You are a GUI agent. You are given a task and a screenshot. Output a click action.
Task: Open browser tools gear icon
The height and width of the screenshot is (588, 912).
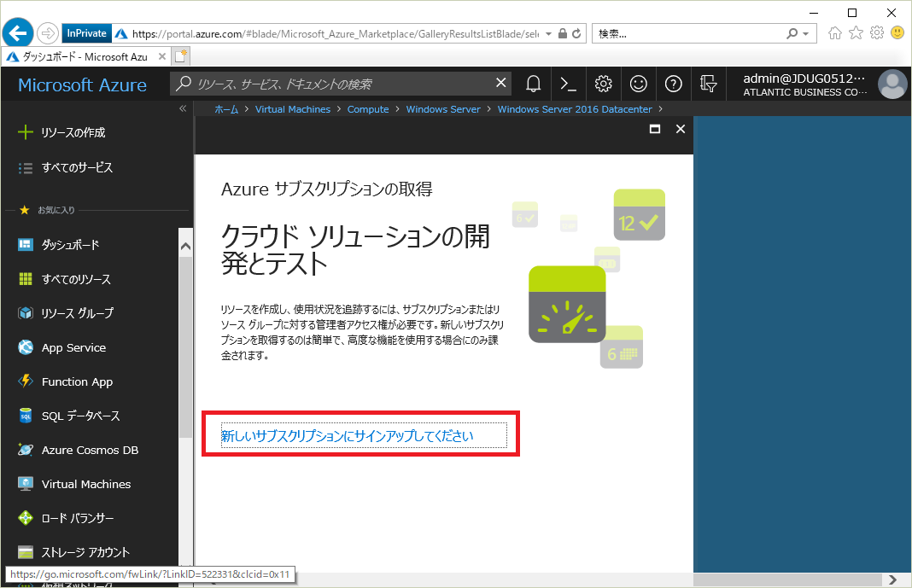point(876,33)
